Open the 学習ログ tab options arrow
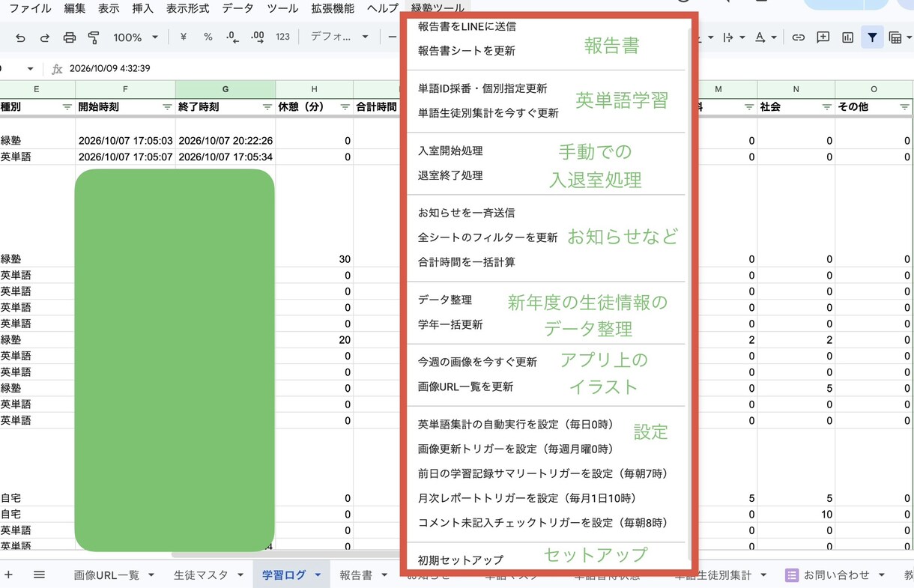This screenshot has width=914, height=588. tap(318, 575)
